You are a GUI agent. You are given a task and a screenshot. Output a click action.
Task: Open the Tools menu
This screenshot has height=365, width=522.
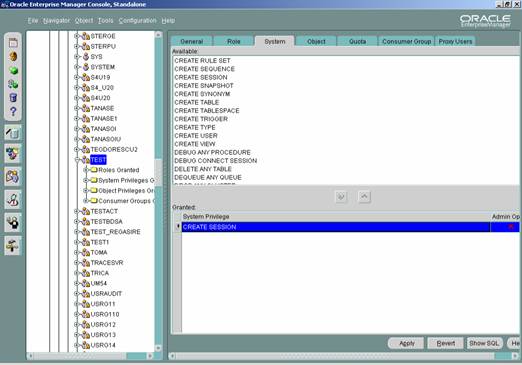[x=106, y=21]
